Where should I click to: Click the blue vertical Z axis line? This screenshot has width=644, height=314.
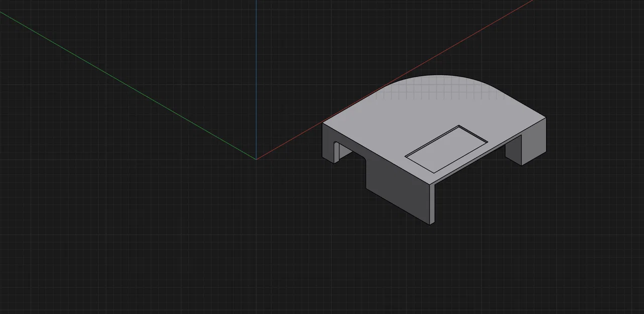click(x=256, y=79)
